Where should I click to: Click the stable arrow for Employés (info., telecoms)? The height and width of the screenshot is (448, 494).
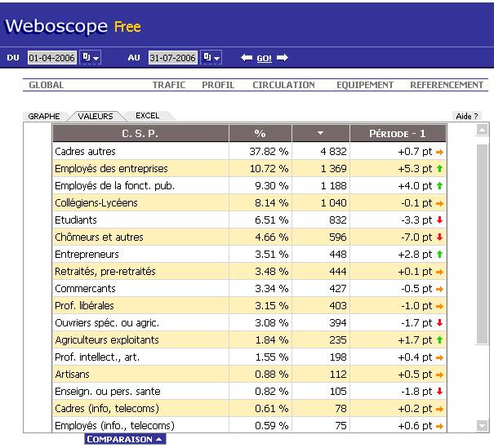[x=439, y=426]
